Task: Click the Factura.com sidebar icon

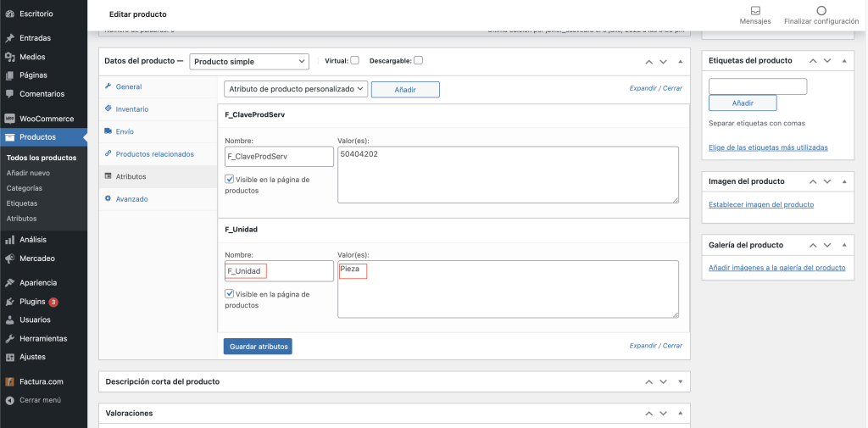Action: point(9,381)
